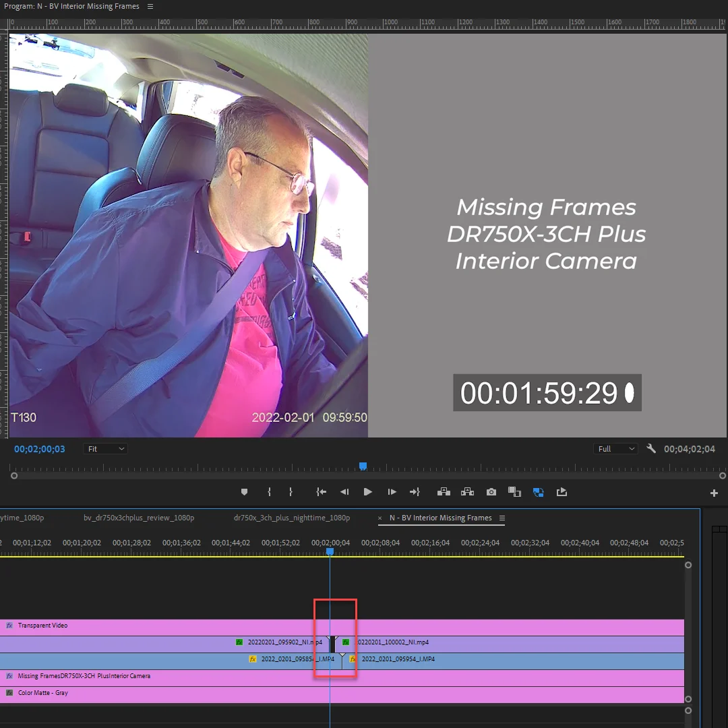
Task: Click the timeline playhead handle
Action: tap(330, 551)
